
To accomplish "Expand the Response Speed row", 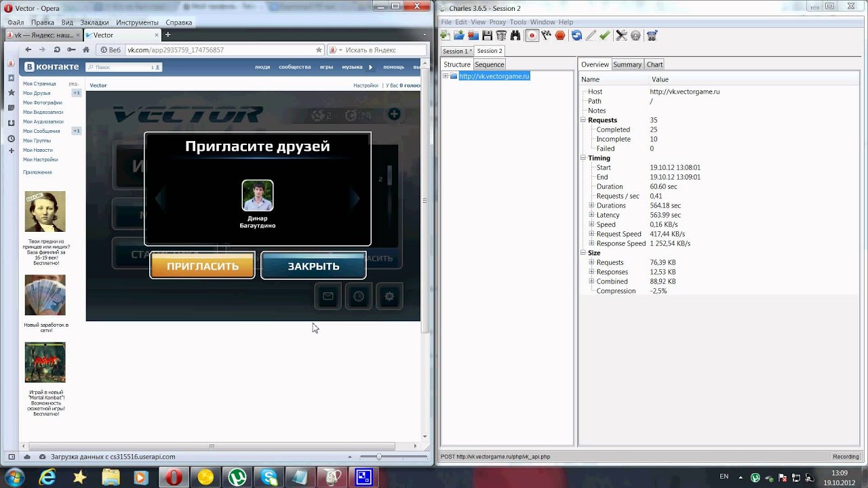I will (x=591, y=243).
